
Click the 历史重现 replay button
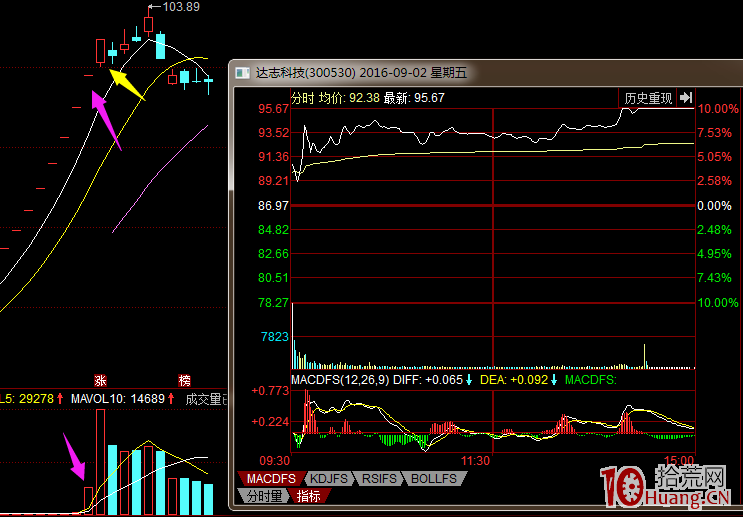pyautogui.click(x=648, y=98)
